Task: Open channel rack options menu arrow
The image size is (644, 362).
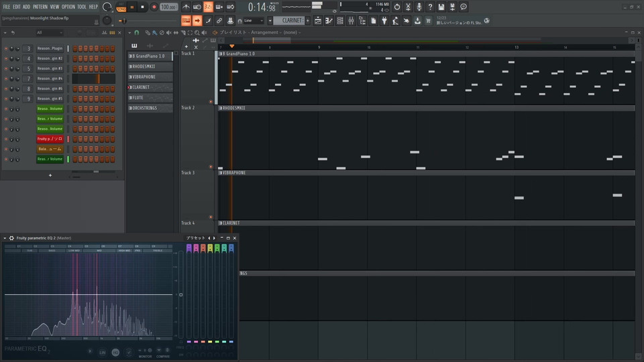Action: click(5, 32)
